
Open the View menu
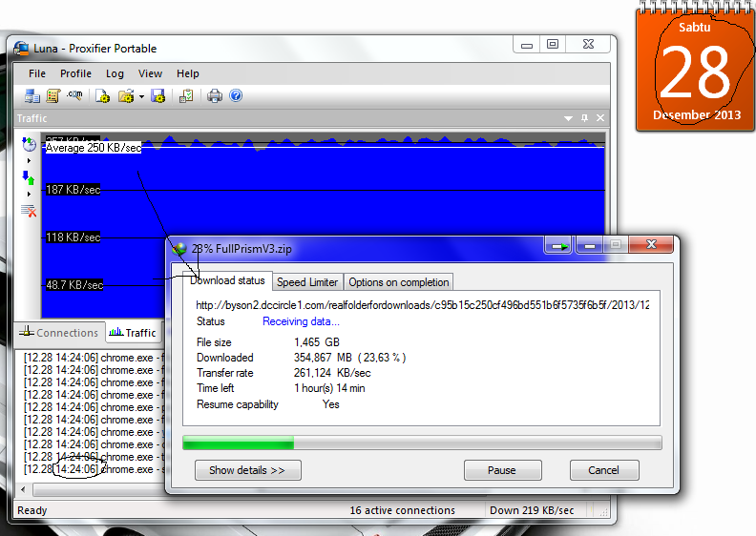point(150,73)
